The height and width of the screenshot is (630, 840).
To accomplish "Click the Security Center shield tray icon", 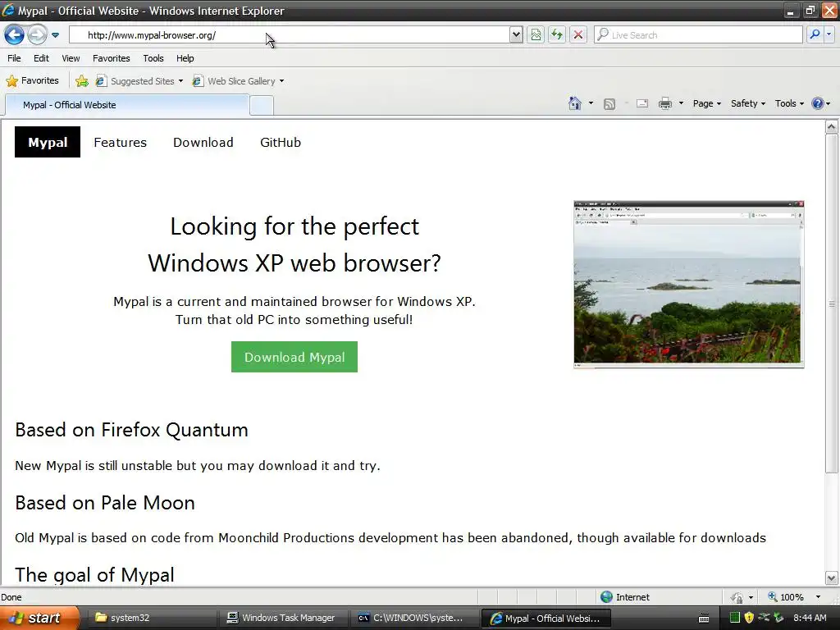I will (749, 618).
